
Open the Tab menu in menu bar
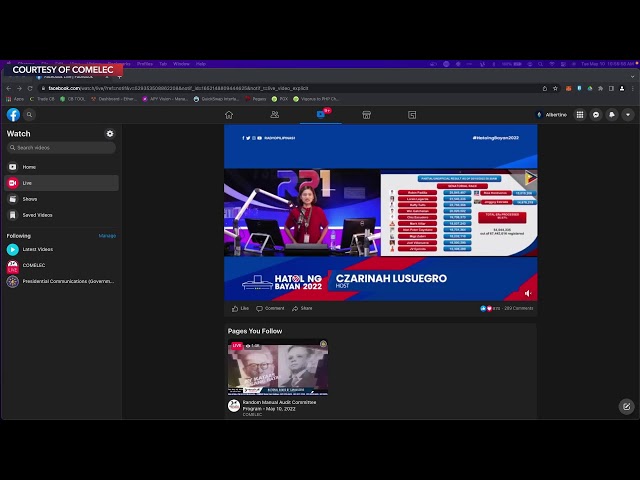tap(163, 64)
